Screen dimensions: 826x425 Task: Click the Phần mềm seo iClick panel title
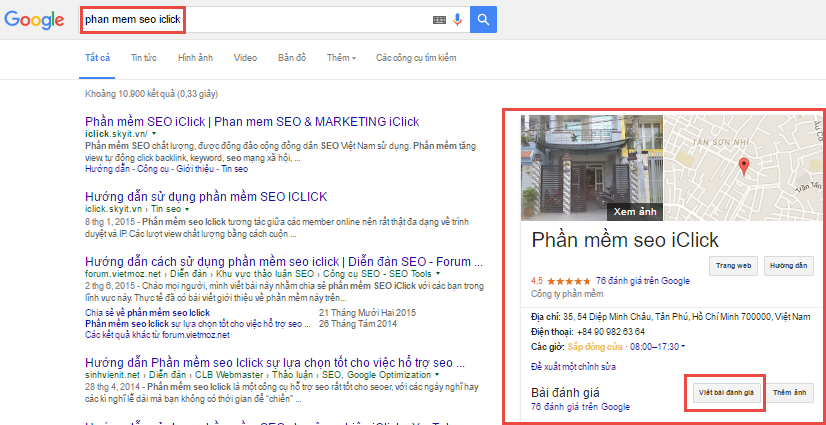tap(625, 240)
